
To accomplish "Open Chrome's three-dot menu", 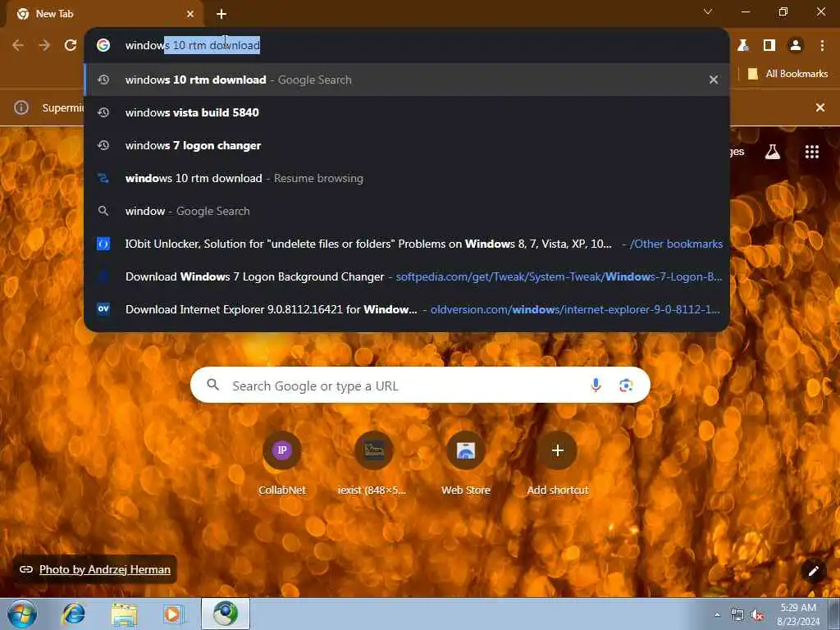I will coord(822,46).
